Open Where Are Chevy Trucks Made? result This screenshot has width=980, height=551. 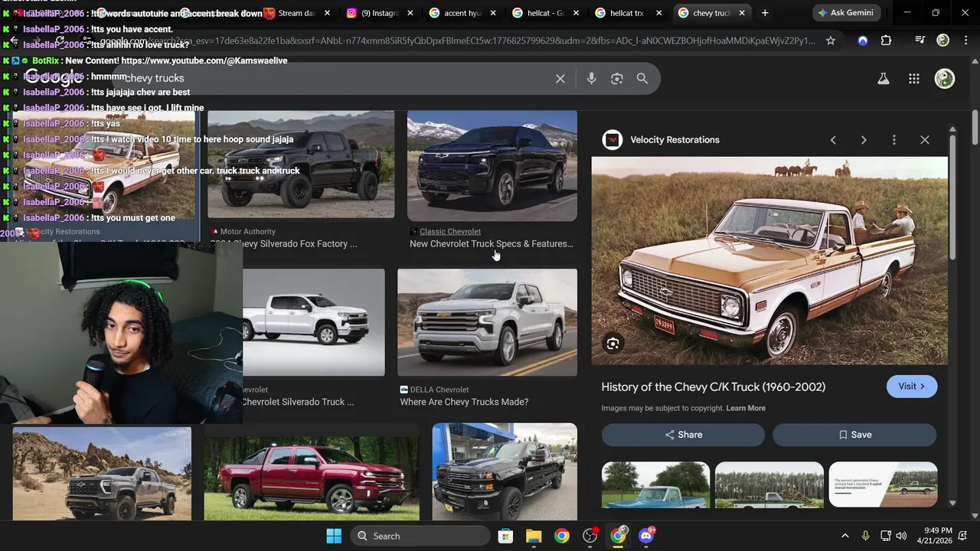pyautogui.click(x=464, y=403)
